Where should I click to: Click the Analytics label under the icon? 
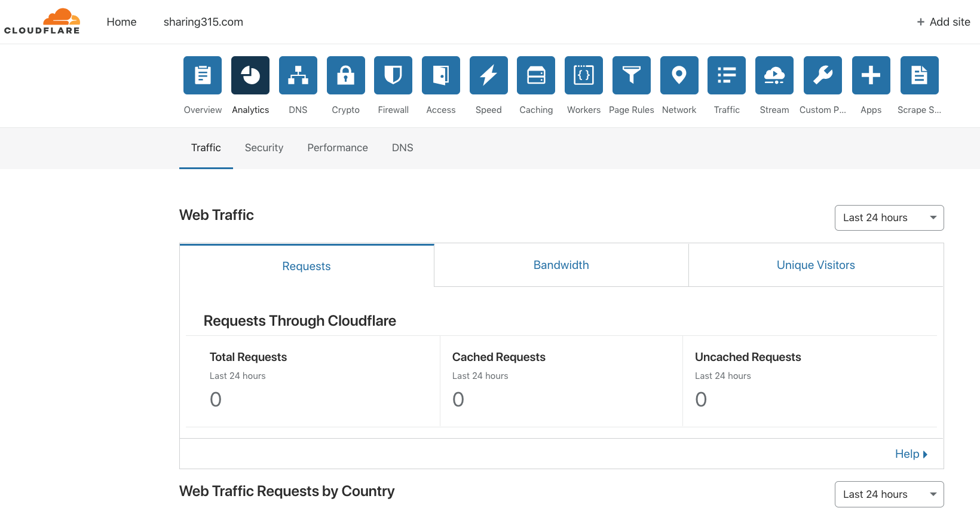click(250, 110)
